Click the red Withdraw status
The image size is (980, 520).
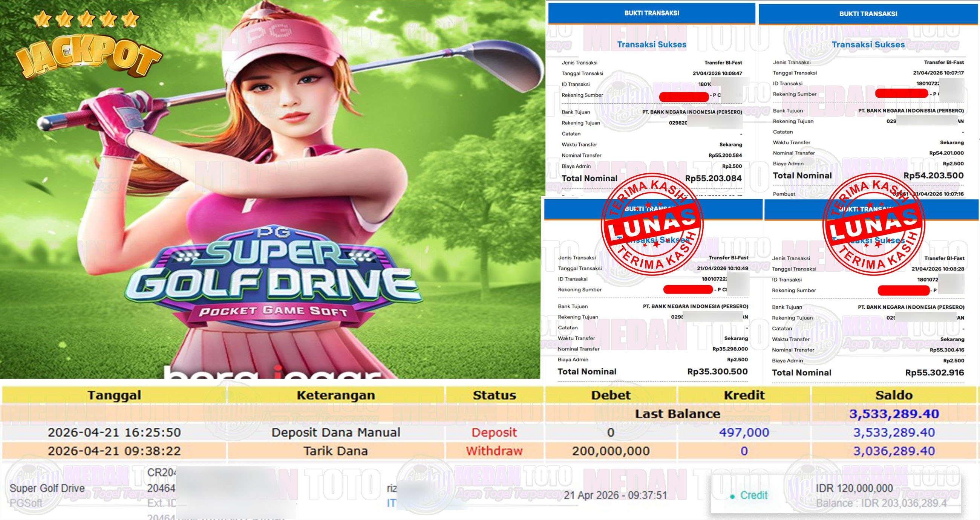tap(494, 451)
